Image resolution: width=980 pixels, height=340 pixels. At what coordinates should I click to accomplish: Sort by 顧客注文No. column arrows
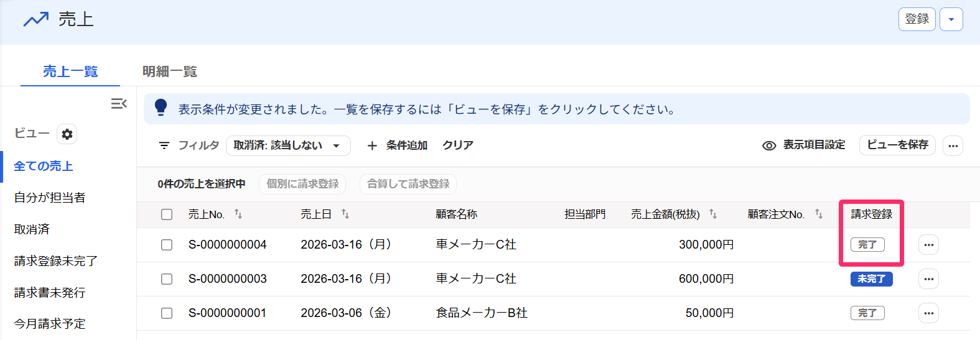click(x=819, y=214)
